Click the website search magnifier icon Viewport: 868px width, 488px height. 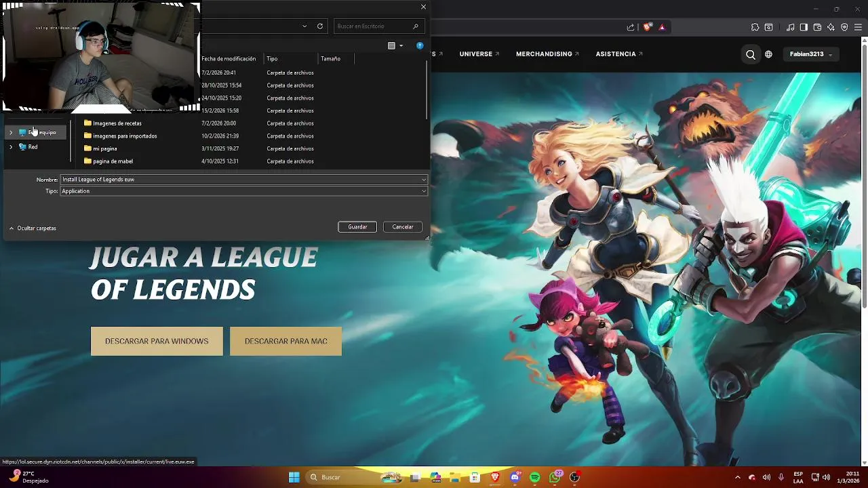point(751,54)
